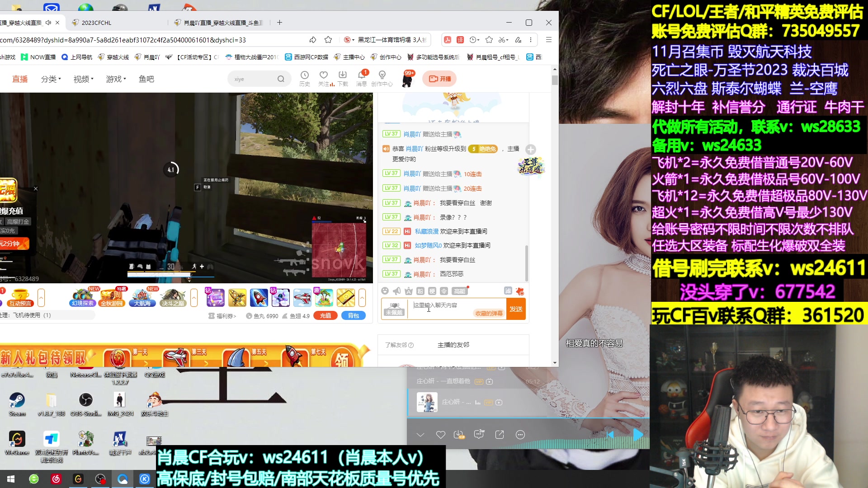Select the airplane gift icon

302,298
